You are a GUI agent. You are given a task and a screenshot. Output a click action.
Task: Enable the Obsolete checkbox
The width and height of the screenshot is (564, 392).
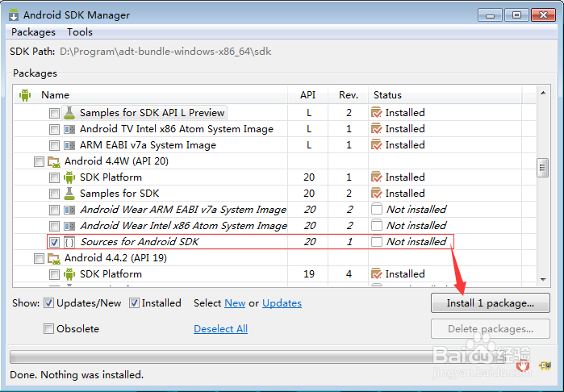tap(49, 329)
